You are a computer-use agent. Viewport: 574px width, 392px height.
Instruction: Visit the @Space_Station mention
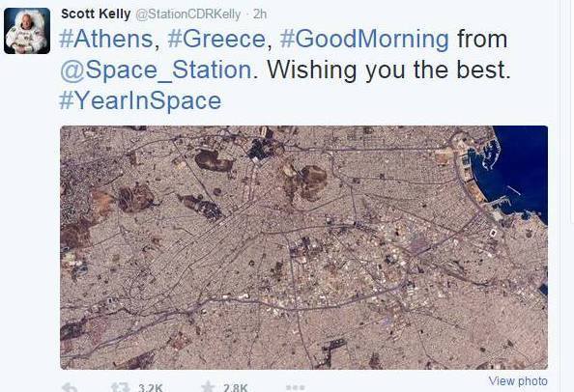pos(156,70)
